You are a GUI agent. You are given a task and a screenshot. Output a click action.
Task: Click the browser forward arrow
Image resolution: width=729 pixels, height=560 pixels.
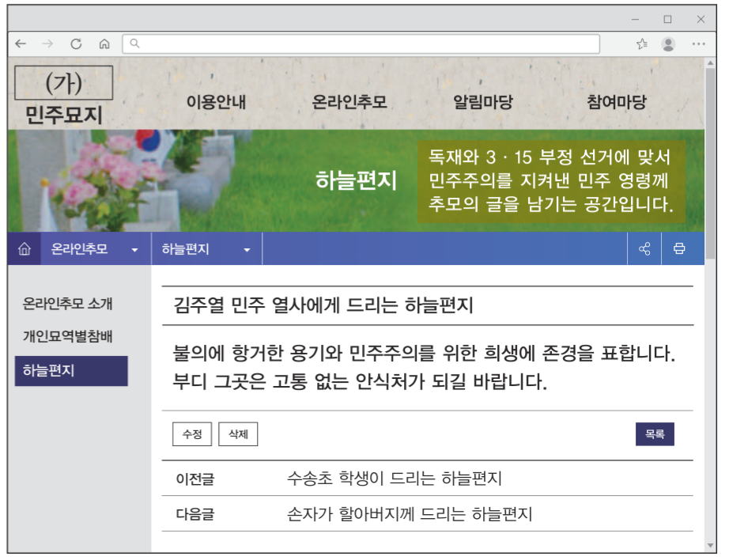coord(47,44)
